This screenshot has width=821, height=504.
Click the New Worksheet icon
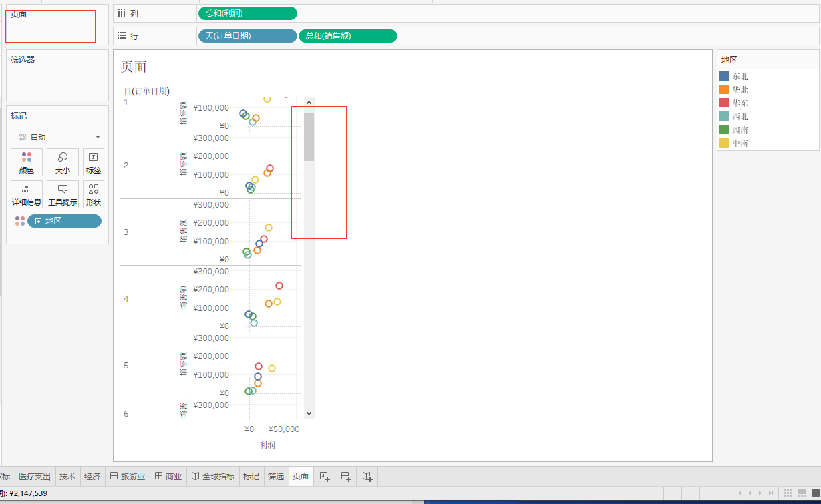325,476
